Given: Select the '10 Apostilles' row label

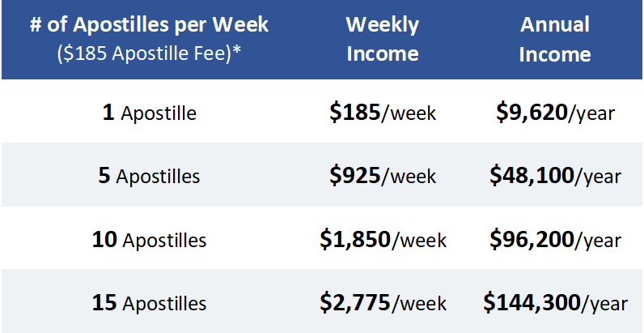Looking at the screenshot, I should pos(149,240).
